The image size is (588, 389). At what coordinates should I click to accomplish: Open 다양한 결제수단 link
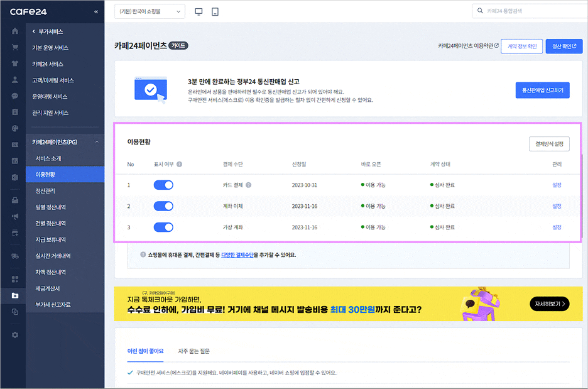237,255
